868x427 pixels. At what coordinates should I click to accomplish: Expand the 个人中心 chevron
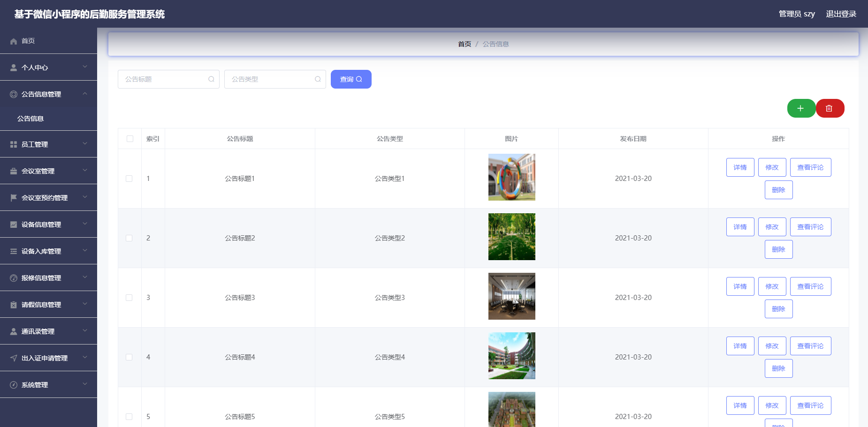tap(85, 67)
